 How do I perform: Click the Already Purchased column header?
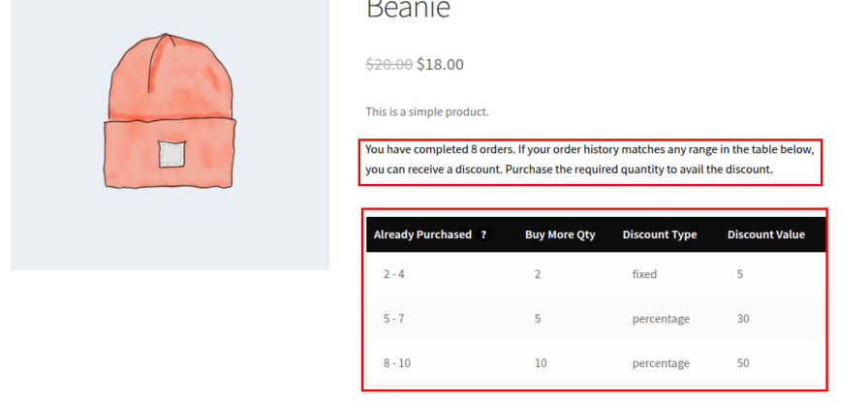coord(422,234)
